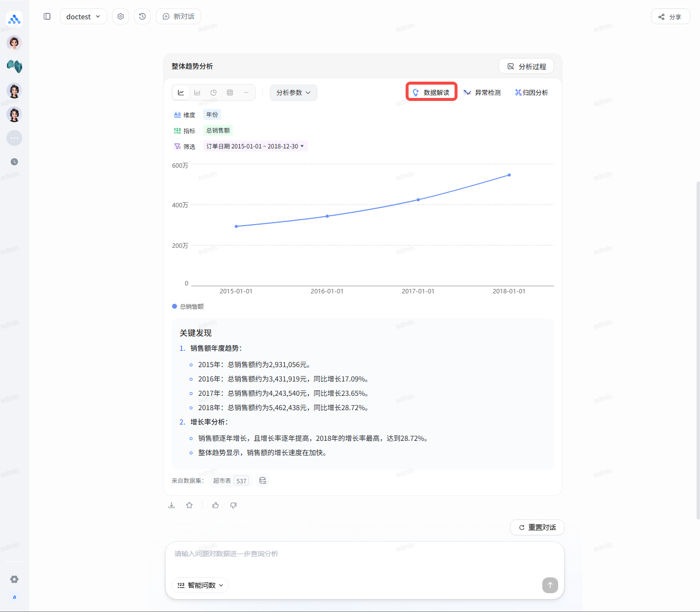
Task: Open the conversation history clock icon
Action: [x=142, y=16]
